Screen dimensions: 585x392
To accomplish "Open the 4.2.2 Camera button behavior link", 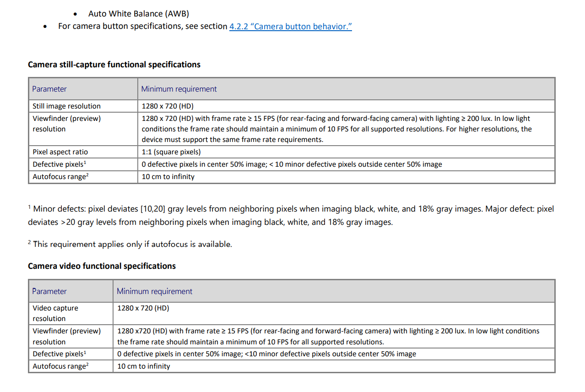I will 290,26.
